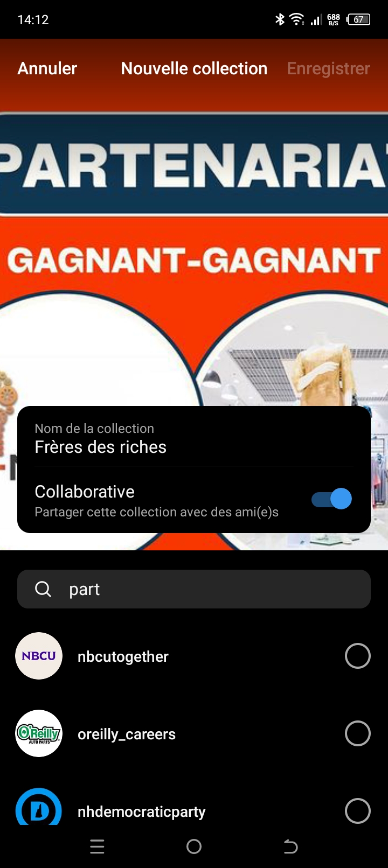Screen dimensions: 388x868
Task: Edit the collection name Frères des riches
Action: [x=100, y=447]
